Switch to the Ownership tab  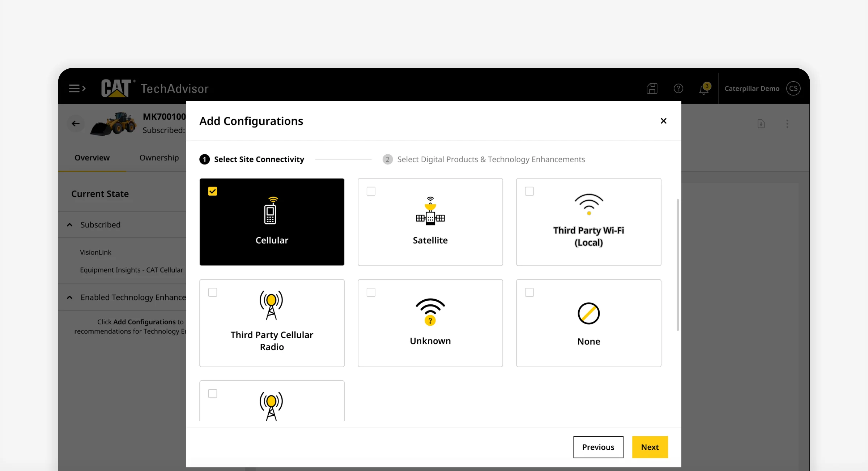tap(159, 158)
